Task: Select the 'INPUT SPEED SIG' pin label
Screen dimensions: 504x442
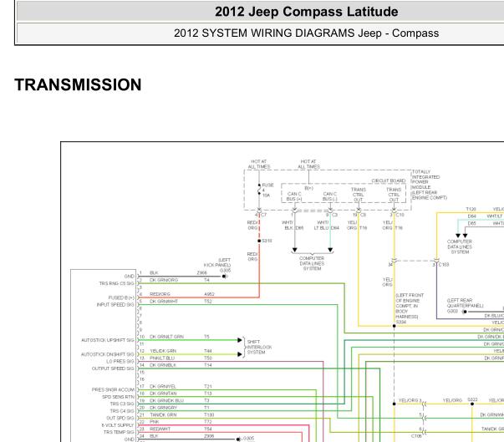Action: [x=115, y=304]
